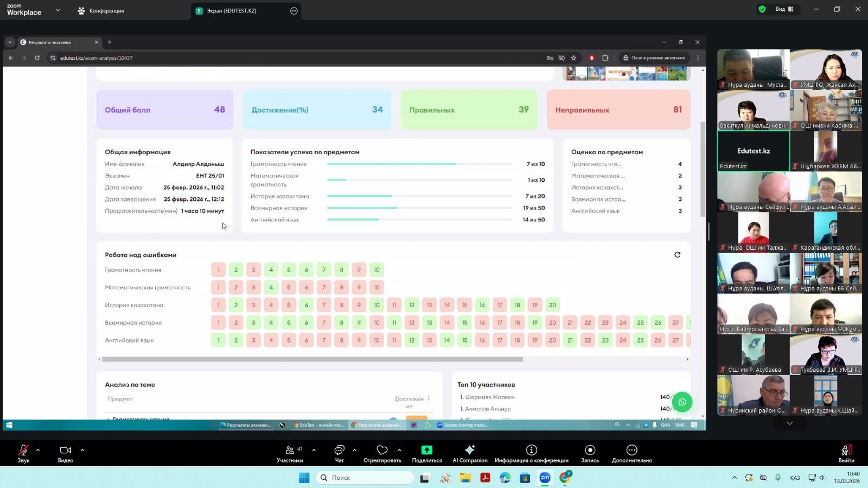Image resolution: width=868 pixels, height=488 pixels.
Task: Open the green WhatsApp chat bubble
Action: pyautogui.click(x=682, y=402)
